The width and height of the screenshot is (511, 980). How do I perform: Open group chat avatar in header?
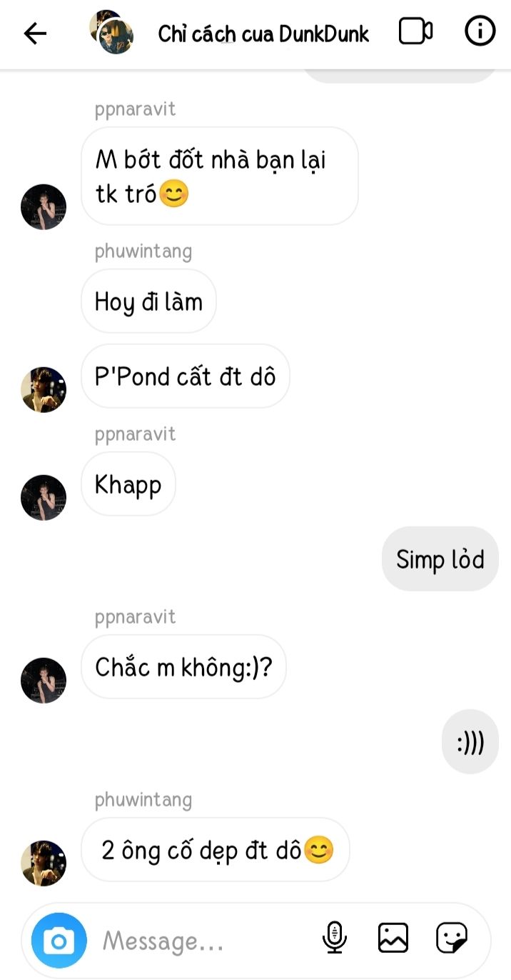pos(112,32)
